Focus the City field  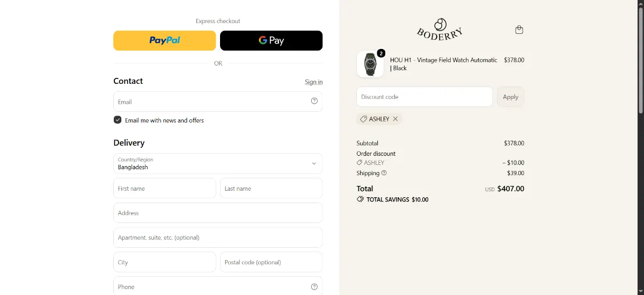click(165, 262)
